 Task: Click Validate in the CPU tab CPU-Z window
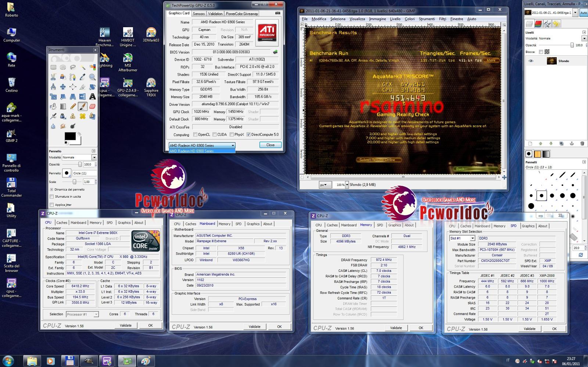[126, 325]
